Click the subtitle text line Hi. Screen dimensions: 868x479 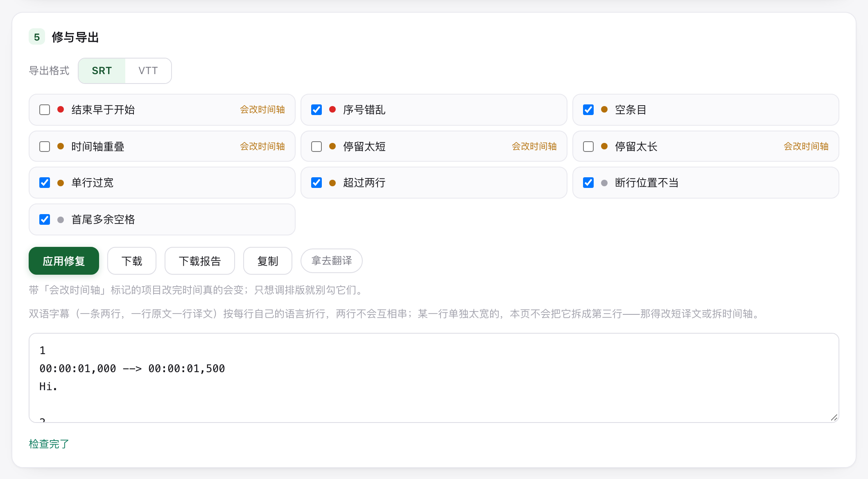[48, 386]
